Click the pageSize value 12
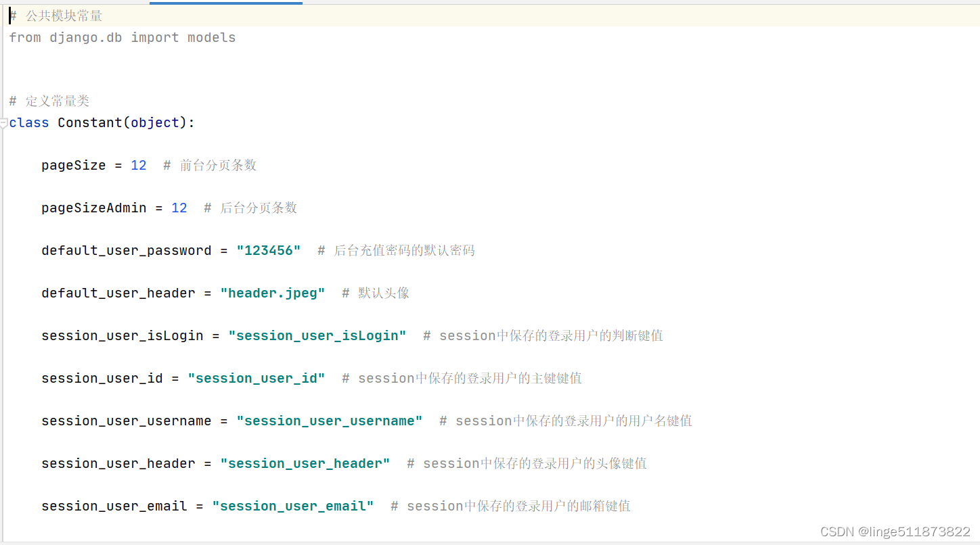 point(138,164)
